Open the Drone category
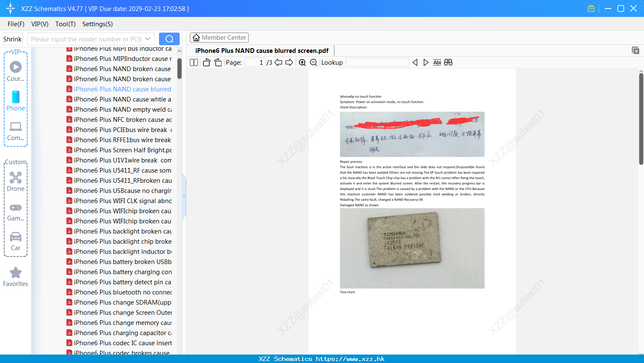The width and height of the screenshot is (644, 363). (x=16, y=181)
